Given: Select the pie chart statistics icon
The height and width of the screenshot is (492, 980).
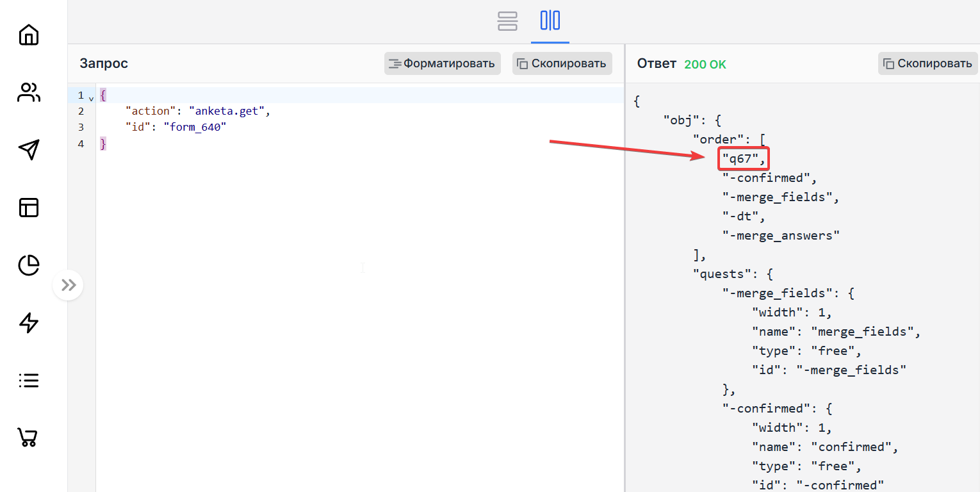Looking at the screenshot, I should point(28,265).
